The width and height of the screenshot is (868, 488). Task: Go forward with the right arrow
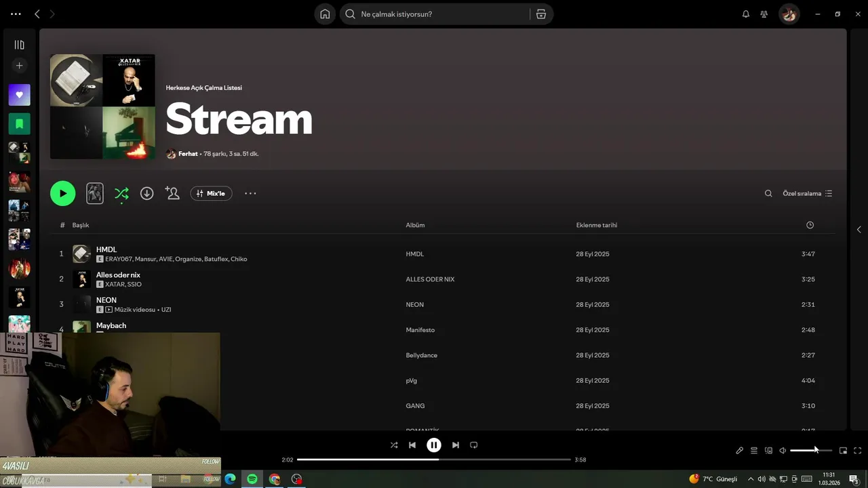(x=52, y=14)
